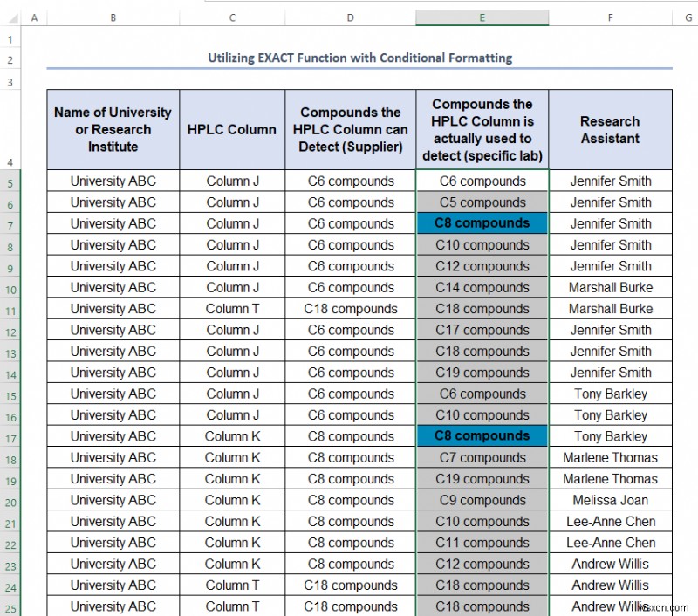Image resolution: width=698 pixels, height=616 pixels.
Task: Select the Andrew Willis cell in row 23
Action: coord(610,563)
